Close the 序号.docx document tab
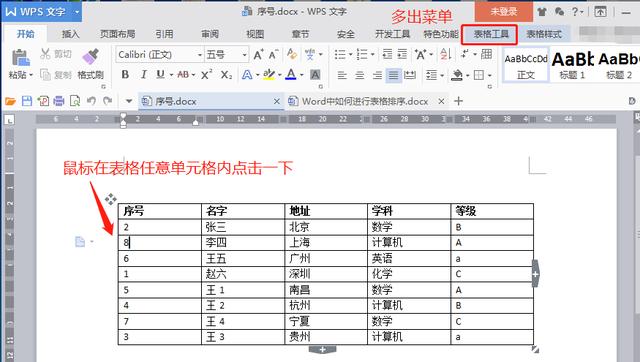 click(x=277, y=101)
